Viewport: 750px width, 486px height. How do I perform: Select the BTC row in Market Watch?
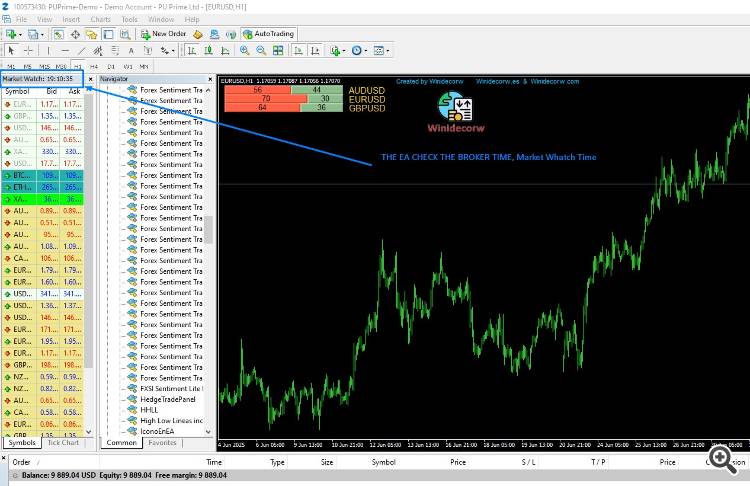pyautogui.click(x=43, y=176)
